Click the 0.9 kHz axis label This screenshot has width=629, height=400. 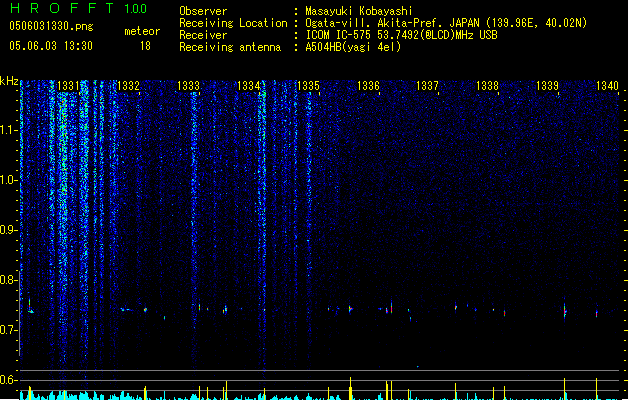click(8, 230)
